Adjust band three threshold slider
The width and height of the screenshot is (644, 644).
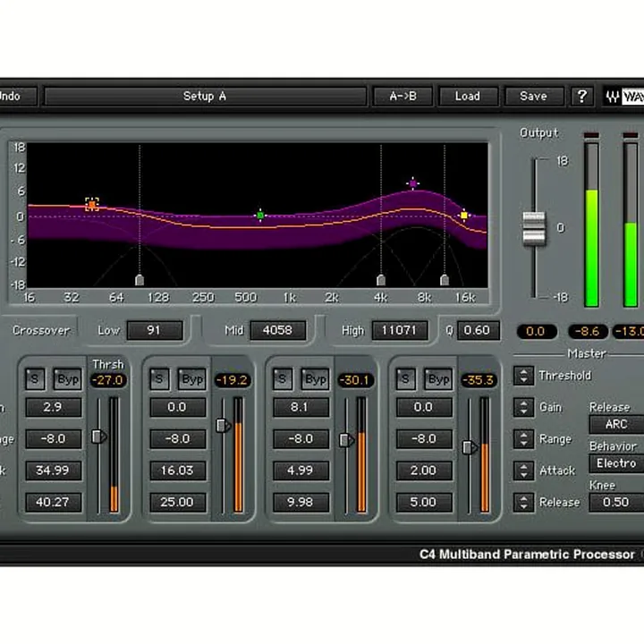[x=346, y=440]
